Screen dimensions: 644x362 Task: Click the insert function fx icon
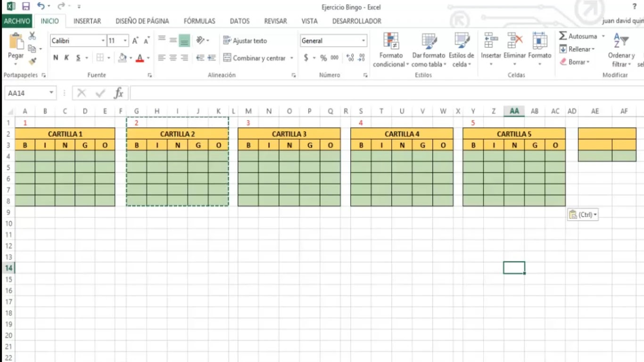[119, 93]
